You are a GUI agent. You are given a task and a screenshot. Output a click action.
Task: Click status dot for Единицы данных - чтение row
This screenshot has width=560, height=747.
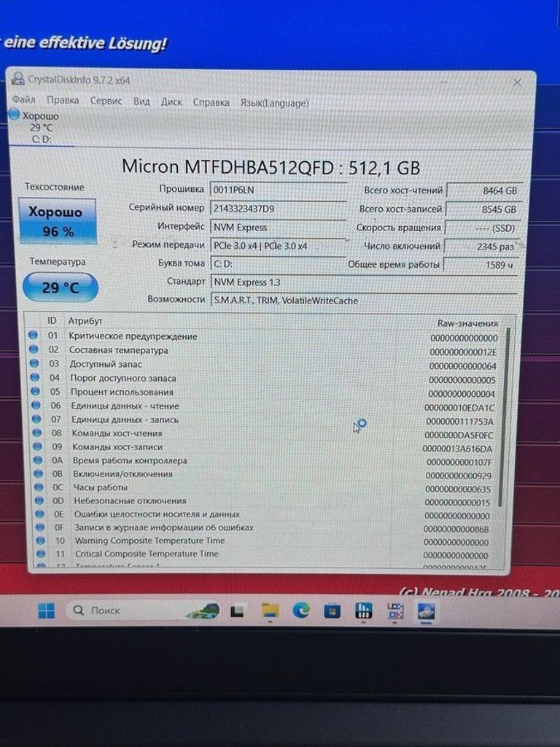[x=36, y=405]
